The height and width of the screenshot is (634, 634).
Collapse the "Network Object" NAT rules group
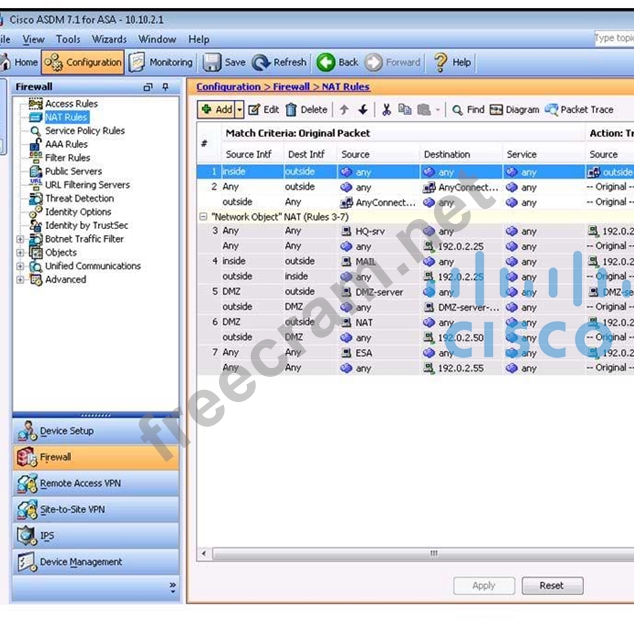click(x=203, y=216)
